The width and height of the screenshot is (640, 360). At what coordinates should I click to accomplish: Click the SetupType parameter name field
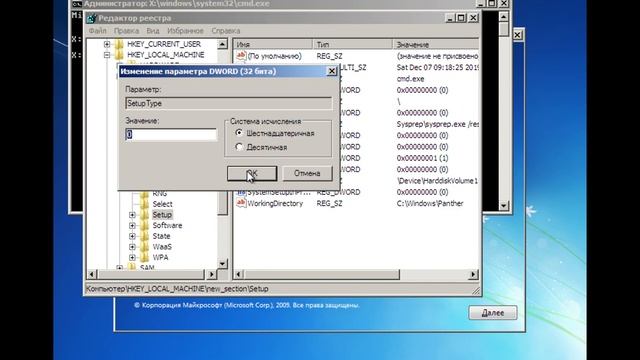(x=228, y=103)
